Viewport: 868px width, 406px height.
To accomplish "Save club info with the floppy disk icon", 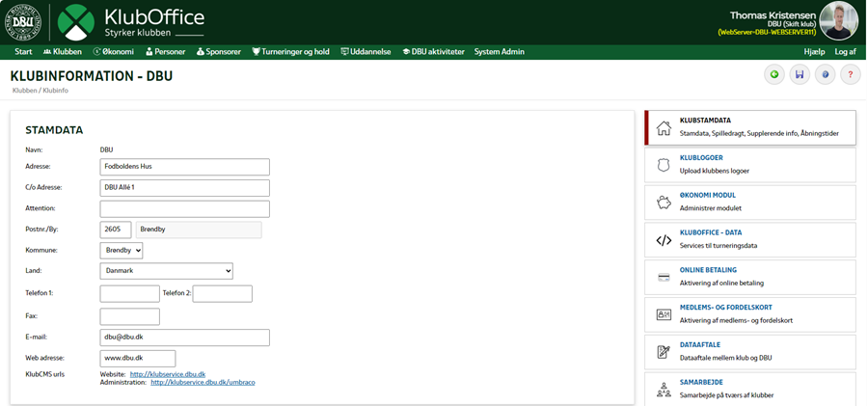I will click(800, 74).
